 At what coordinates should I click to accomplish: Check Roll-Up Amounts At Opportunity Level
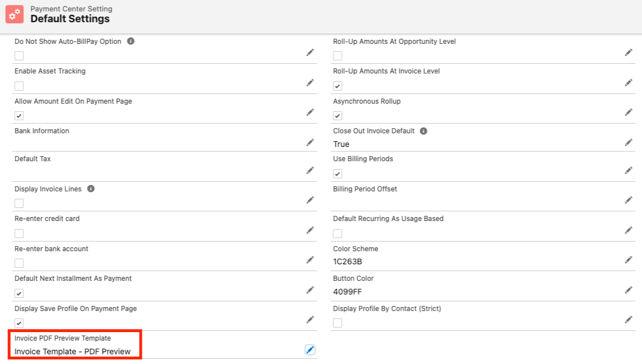click(338, 56)
